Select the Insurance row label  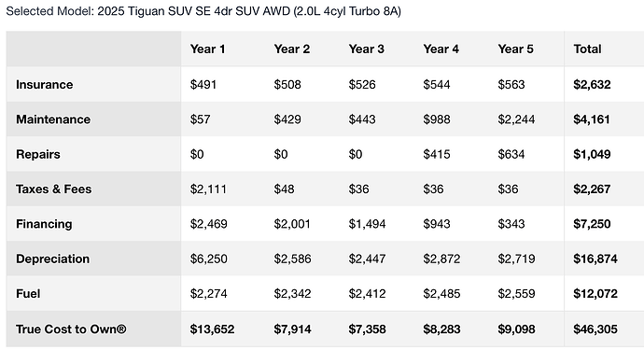45,84
